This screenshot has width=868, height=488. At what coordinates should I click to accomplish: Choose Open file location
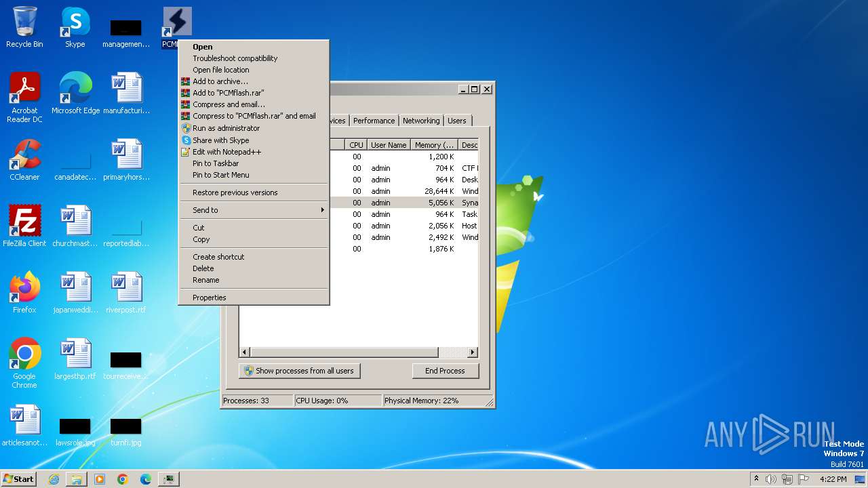click(254, 70)
